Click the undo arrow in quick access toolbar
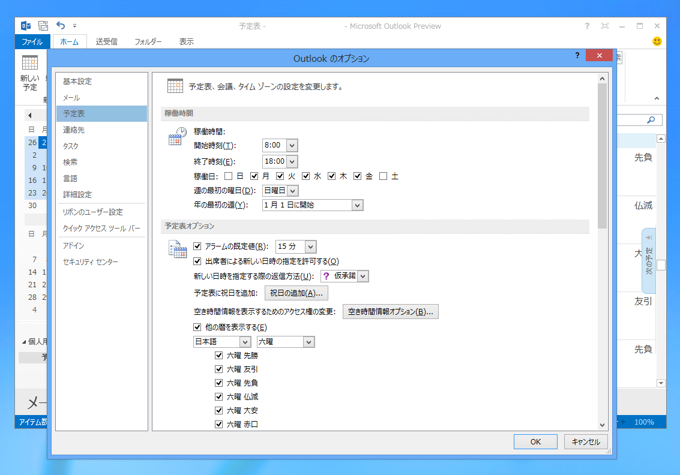 point(61,26)
